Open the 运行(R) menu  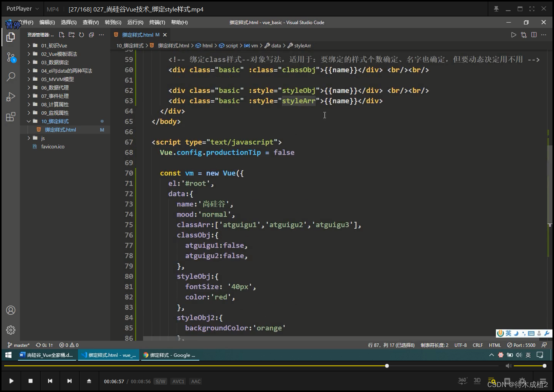click(135, 23)
